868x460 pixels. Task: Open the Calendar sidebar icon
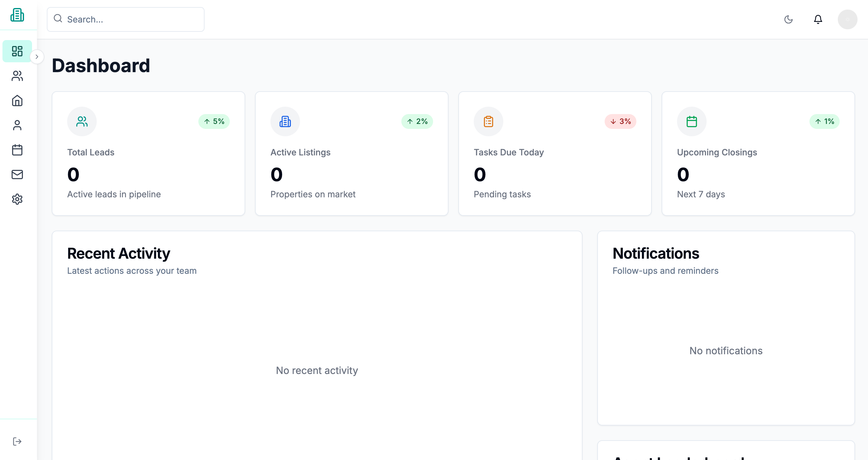(17, 150)
